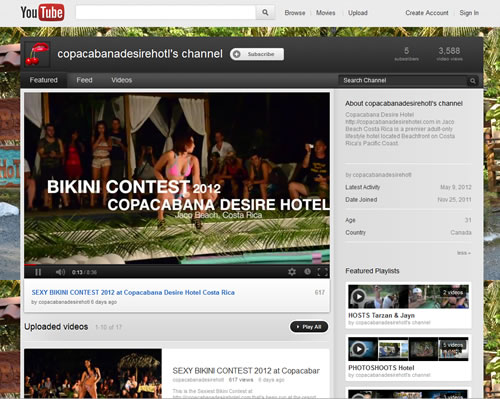Click the main YouTube search field
This screenshot has width=500, height=399.
point(166,13)
